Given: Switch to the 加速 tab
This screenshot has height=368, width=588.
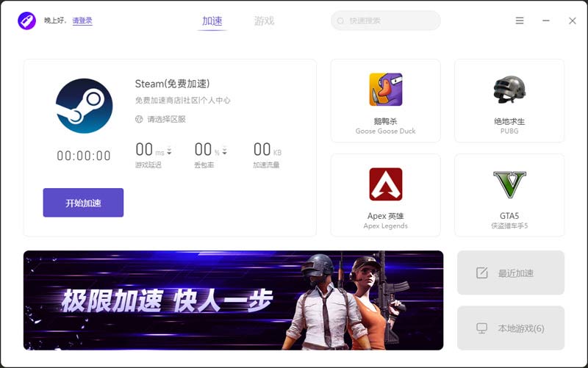Looking at the screenshot, I should [212, 21].
